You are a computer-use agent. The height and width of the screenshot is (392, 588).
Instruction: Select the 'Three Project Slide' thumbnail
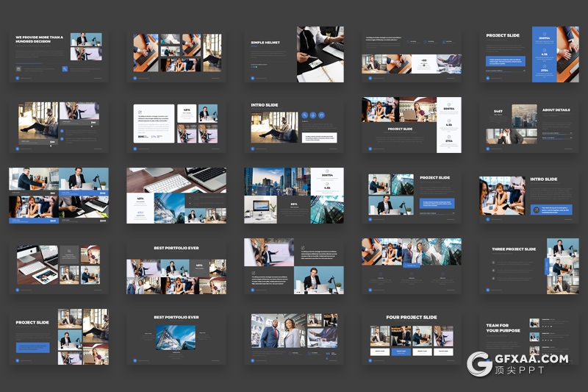click(x=529, y=266)
